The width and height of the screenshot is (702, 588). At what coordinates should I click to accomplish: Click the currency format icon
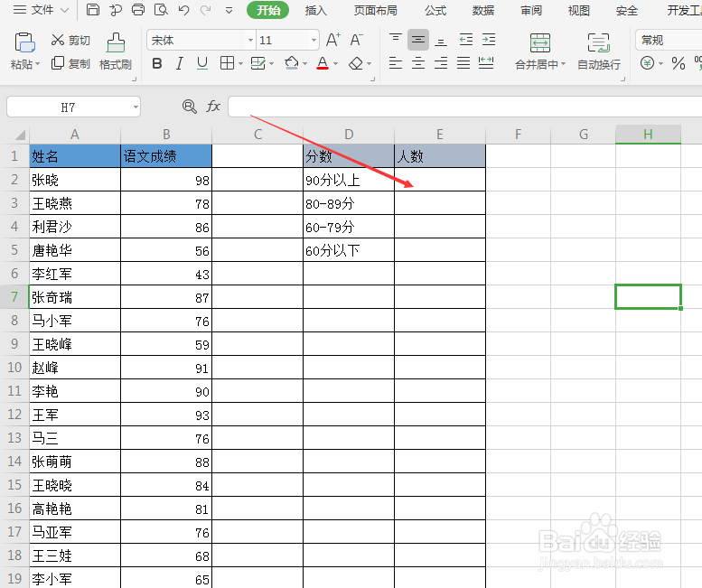pos(647,63)
